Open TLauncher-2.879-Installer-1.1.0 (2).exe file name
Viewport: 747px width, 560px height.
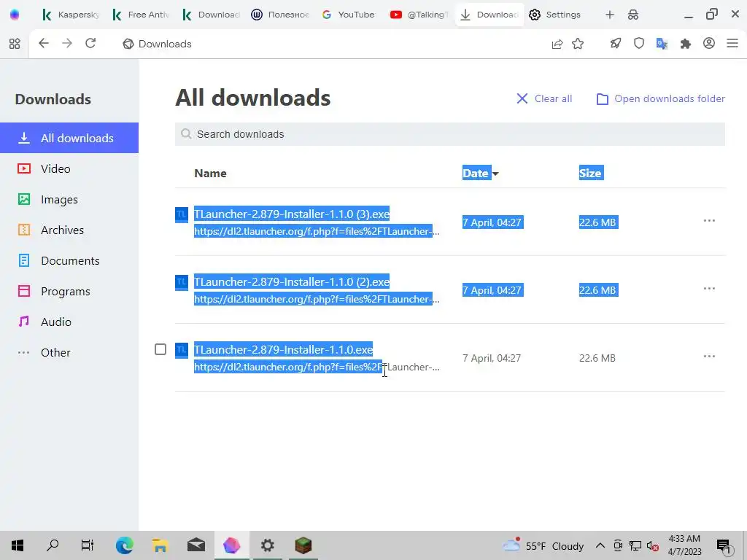pyautogui.click(x=292, y=282)
